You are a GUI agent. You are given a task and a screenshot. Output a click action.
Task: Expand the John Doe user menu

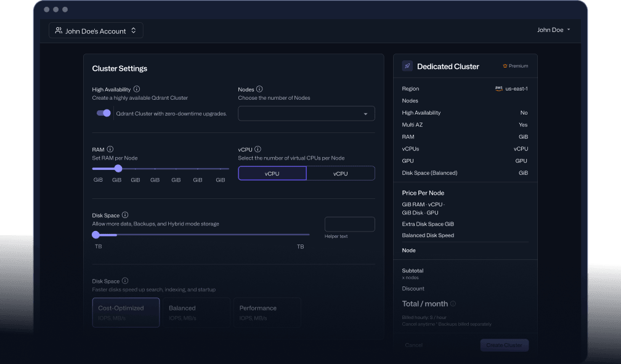coord(554,30)
